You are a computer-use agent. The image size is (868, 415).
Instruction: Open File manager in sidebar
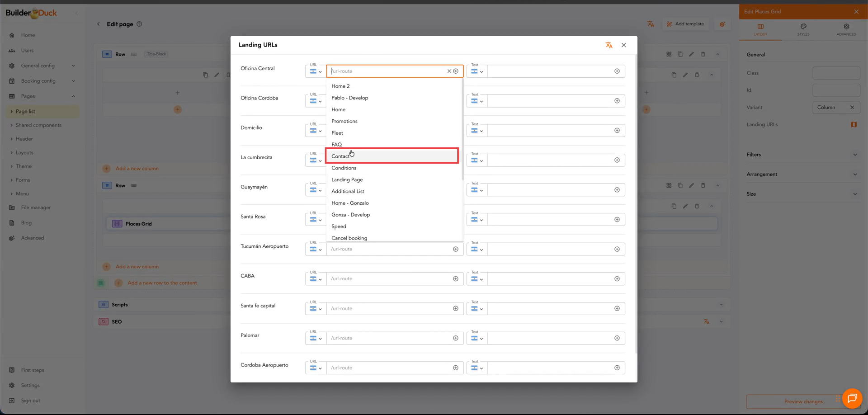[36, 207]
